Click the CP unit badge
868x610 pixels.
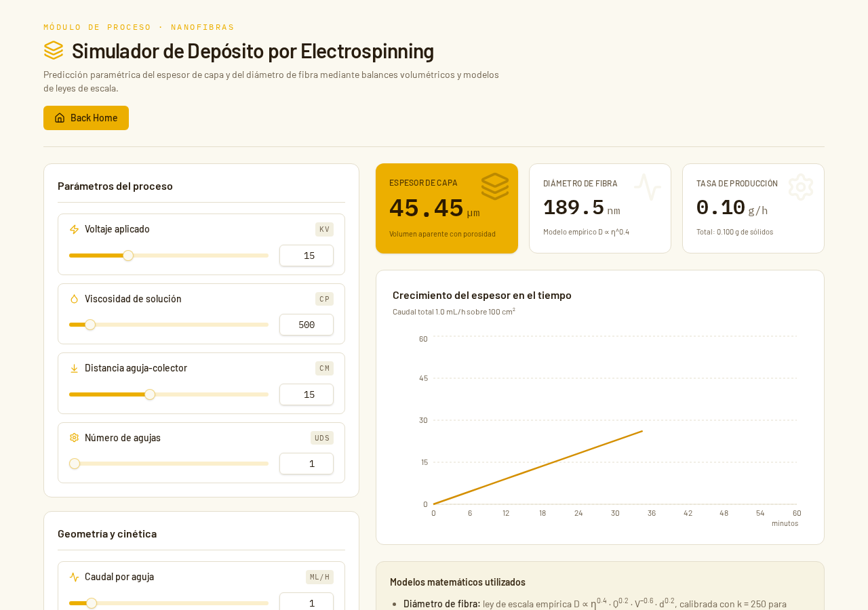pyautogui.click(x=324, y=299)
